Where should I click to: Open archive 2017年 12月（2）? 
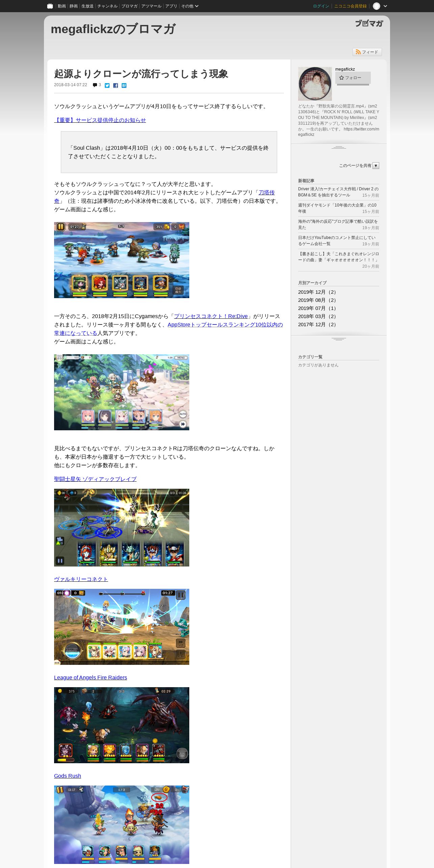click(318, 324)
